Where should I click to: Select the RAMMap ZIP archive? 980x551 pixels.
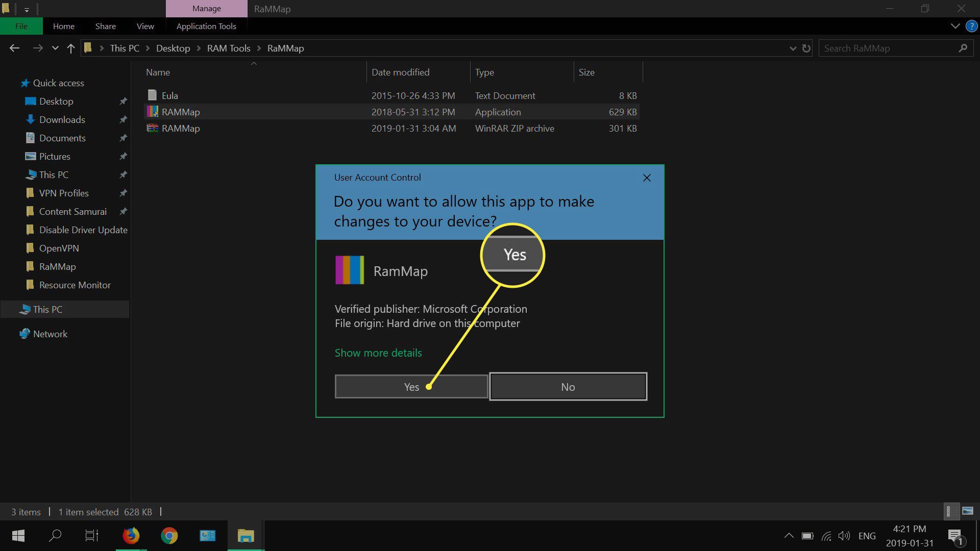180,128
